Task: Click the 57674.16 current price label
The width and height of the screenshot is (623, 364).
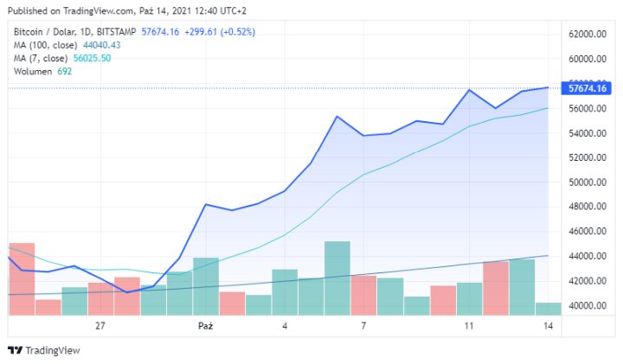Action: pos(587,88)
